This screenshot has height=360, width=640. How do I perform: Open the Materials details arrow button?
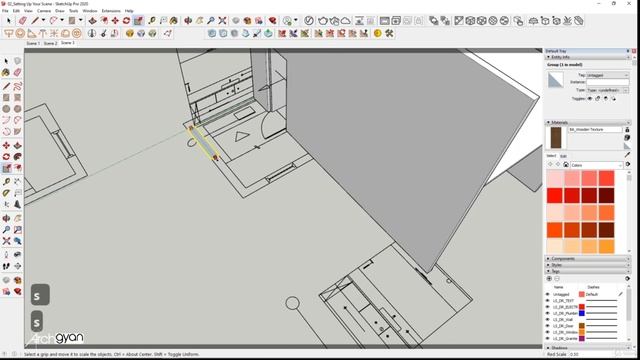[628, 164]
